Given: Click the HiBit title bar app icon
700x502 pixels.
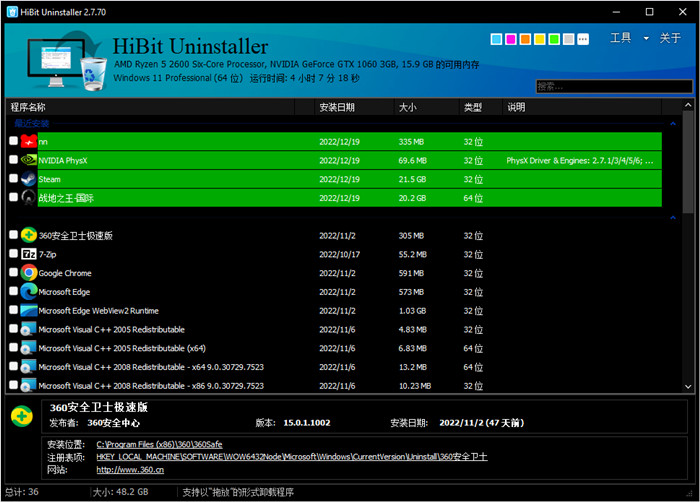Looking at the screenshot, I should click(12, 12).
